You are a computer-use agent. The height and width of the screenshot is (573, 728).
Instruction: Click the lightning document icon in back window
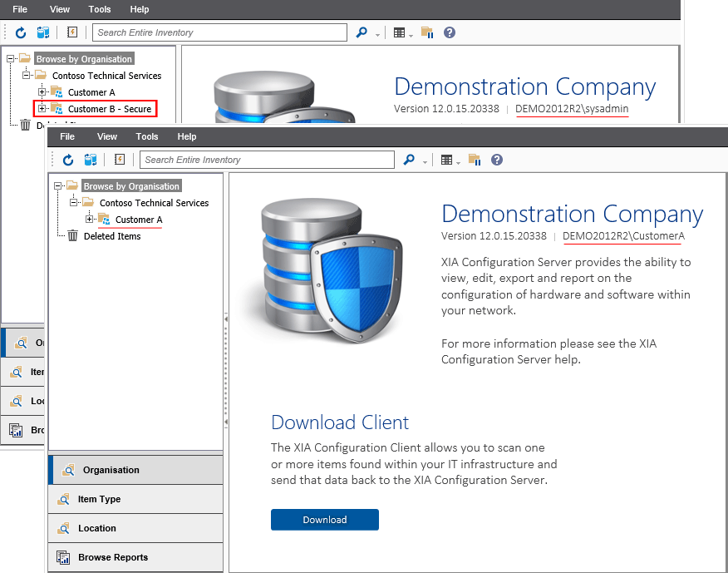(x=72, y=32)
